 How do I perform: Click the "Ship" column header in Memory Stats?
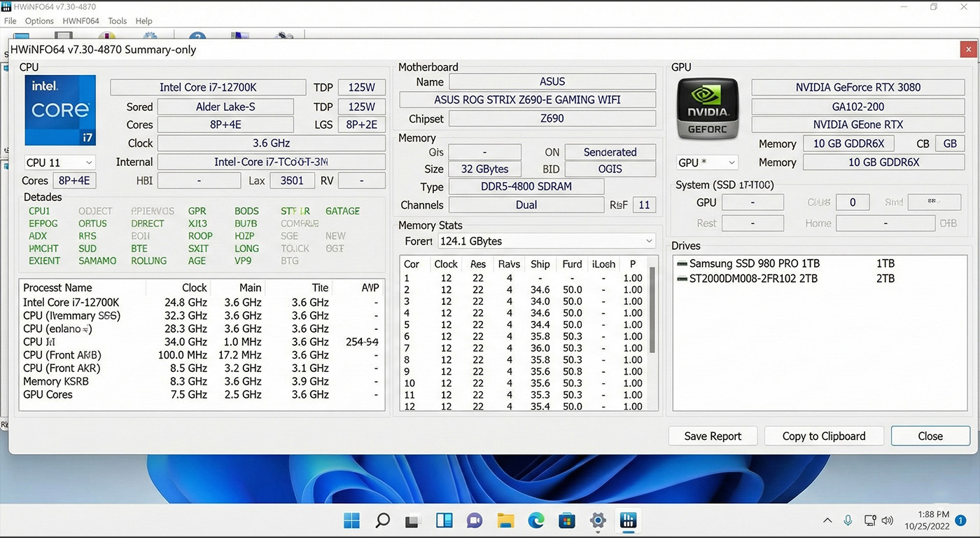pos(540,264)
